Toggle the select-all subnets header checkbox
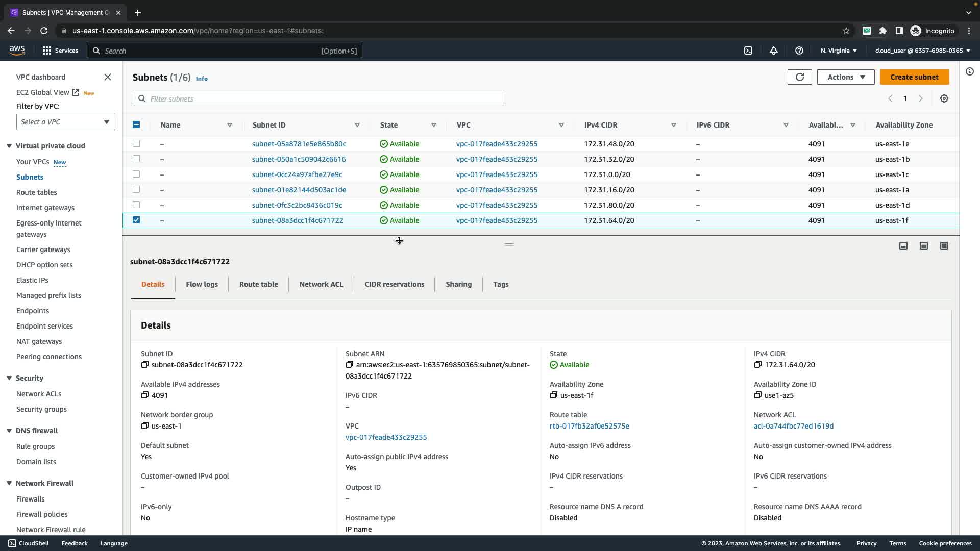The width and height of the screenshot is (980, 551). coord(136,124)
